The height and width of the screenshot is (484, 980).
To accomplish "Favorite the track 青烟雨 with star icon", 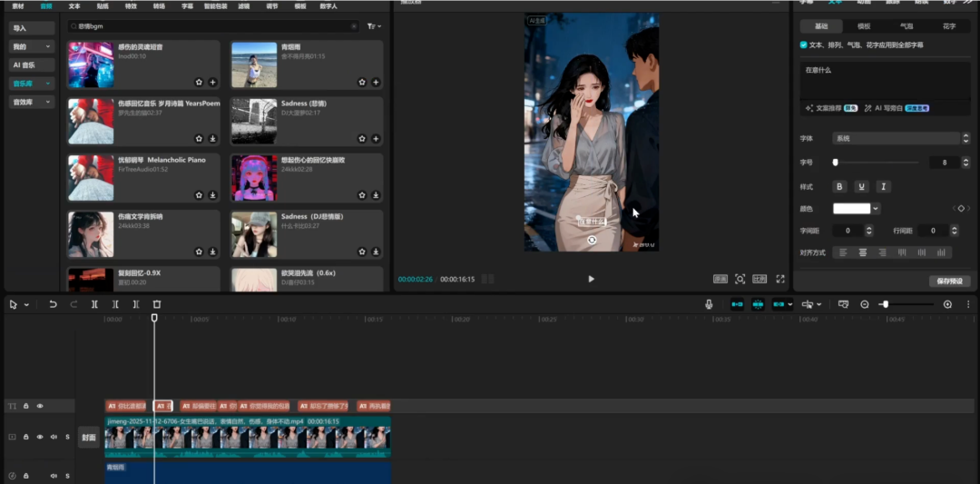I will tap(362, 82).
